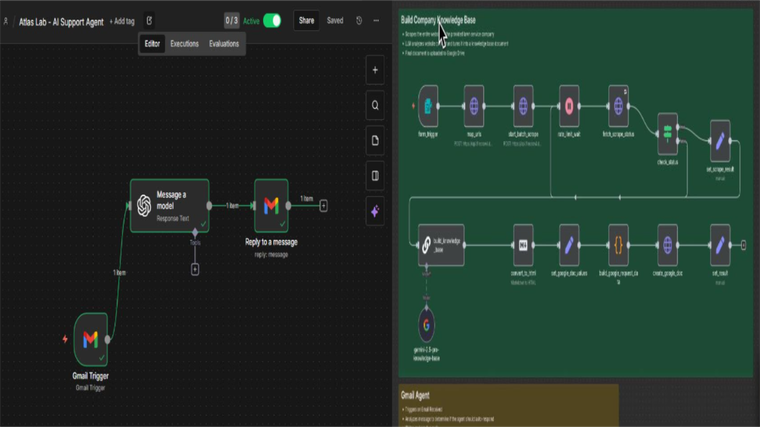Click the Atlas Lab - AI Support Agent workflow title
This screenshot has height=427, width=760.
(x=59, y=21)
